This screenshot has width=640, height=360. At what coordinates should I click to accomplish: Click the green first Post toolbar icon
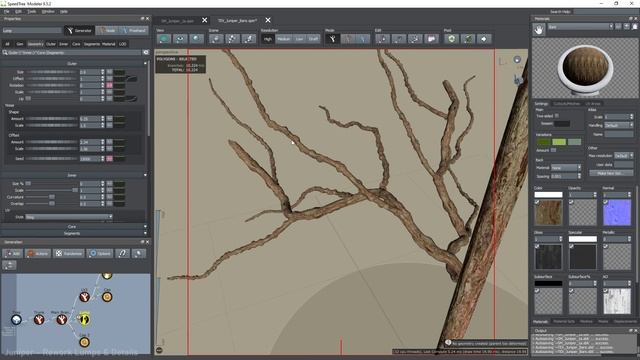[x=451, y=39]
